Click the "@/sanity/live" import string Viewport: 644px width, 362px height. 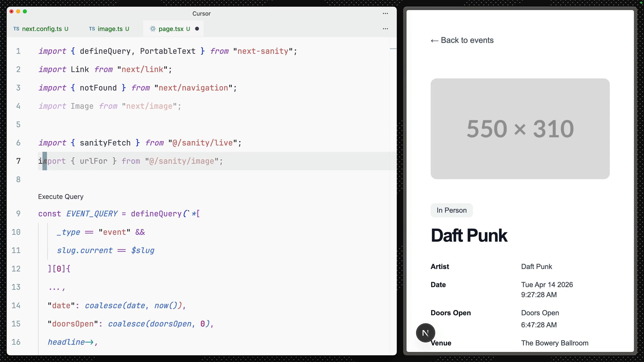203,143
